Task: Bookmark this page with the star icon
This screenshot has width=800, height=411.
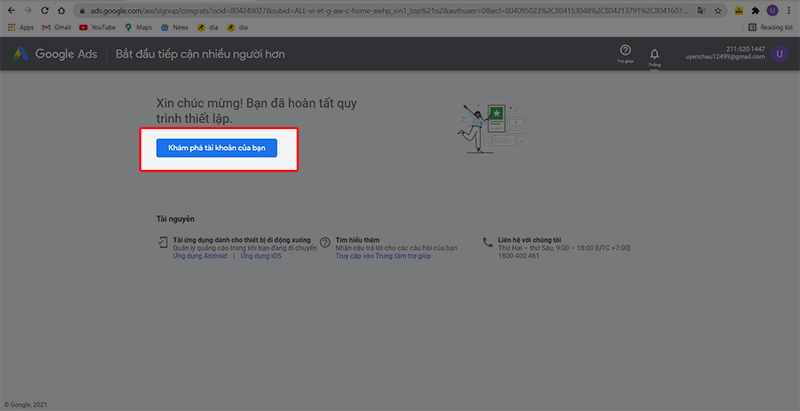Action: (x=719, y=10)
